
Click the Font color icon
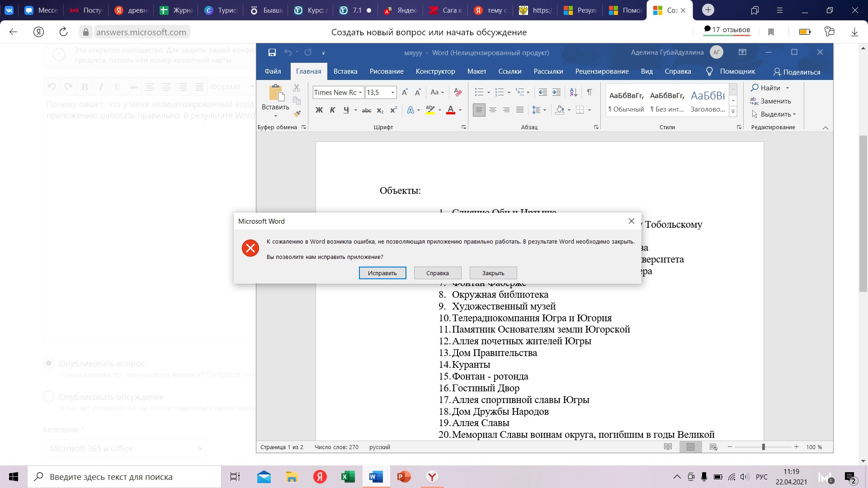click(451, 110)
